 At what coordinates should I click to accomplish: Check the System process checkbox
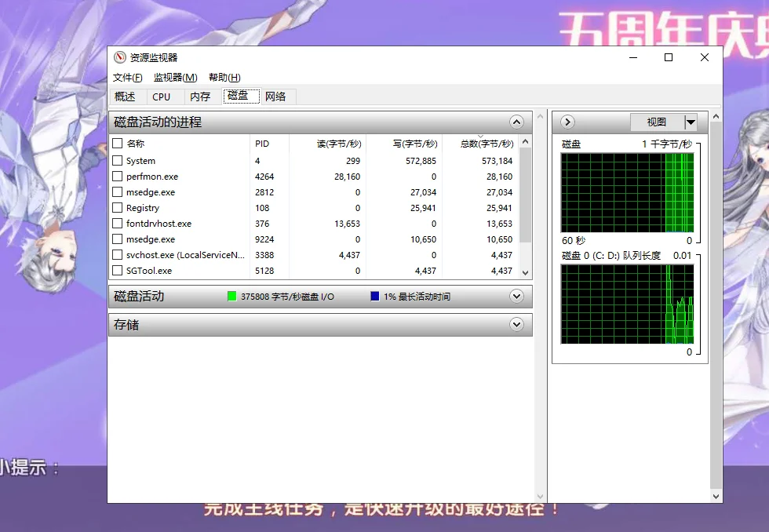click(x=117, y=160)
